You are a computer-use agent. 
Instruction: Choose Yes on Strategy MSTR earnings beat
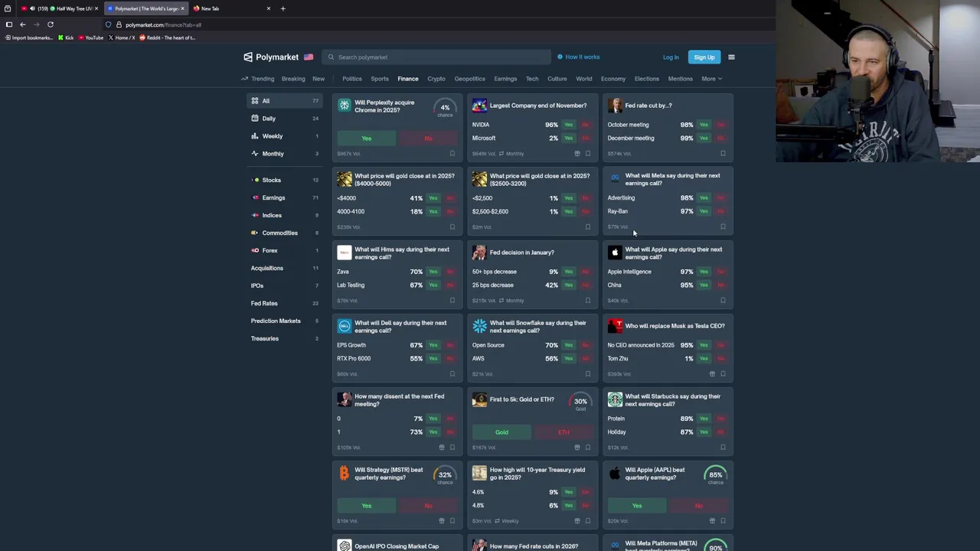pos(366,506)
